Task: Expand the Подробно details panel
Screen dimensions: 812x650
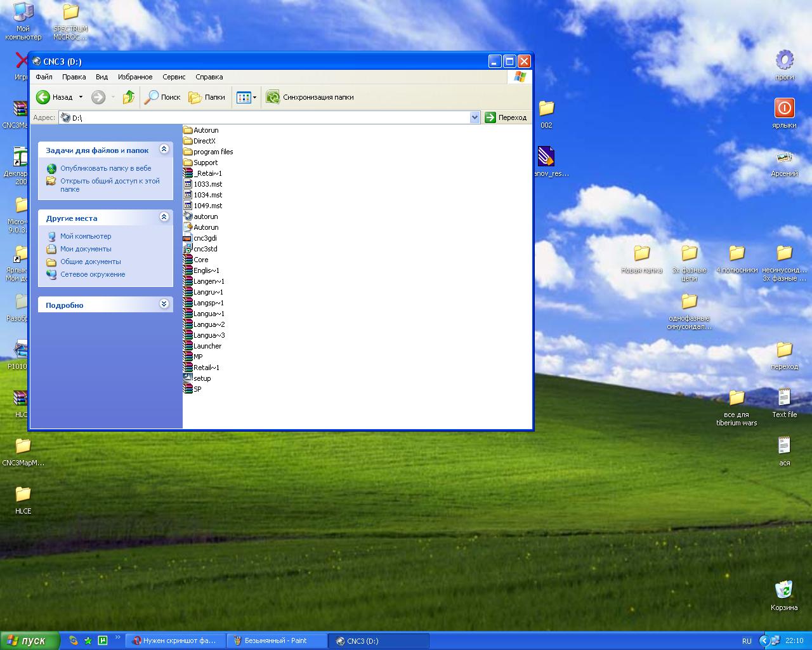Action: point(164,304)
